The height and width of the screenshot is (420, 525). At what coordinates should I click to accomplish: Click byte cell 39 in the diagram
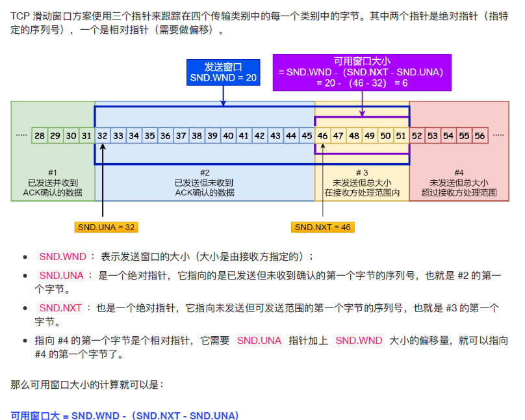click(x=212, y=136)
